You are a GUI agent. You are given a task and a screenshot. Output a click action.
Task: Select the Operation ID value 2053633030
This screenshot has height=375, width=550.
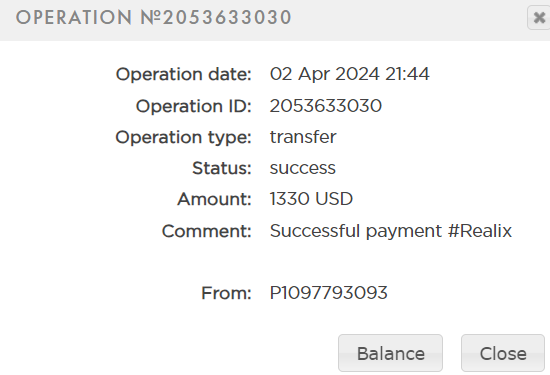click(326, 106)
